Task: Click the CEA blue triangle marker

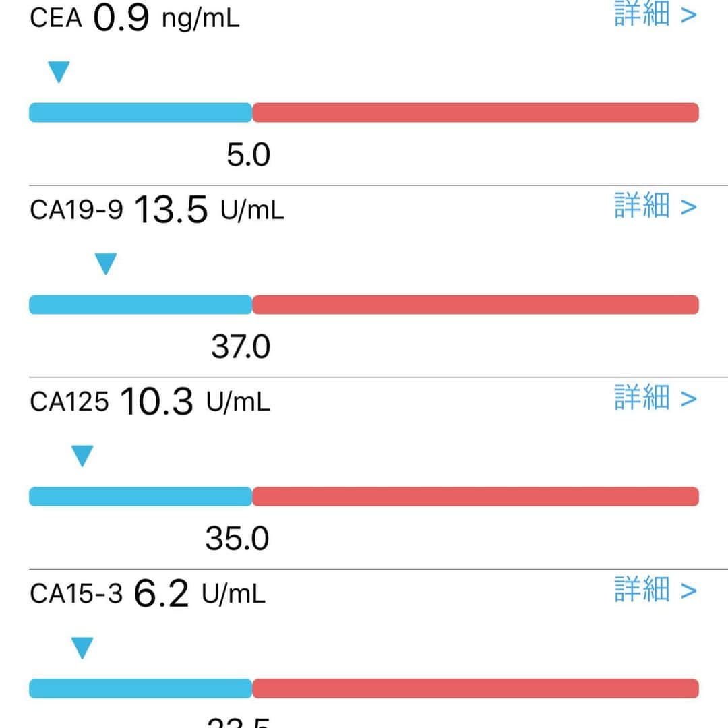Action: [59, 72]
